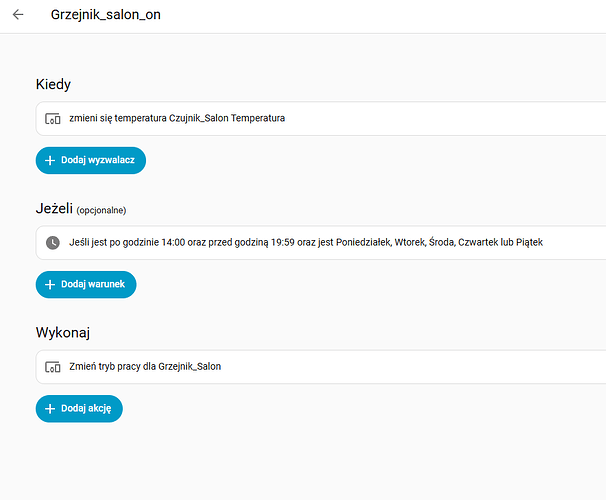The width and height of the screenshot is (606, 500).
Task: Click the device icon in the Grzejnik_Salon action row
Action: (x=53, y=366)
